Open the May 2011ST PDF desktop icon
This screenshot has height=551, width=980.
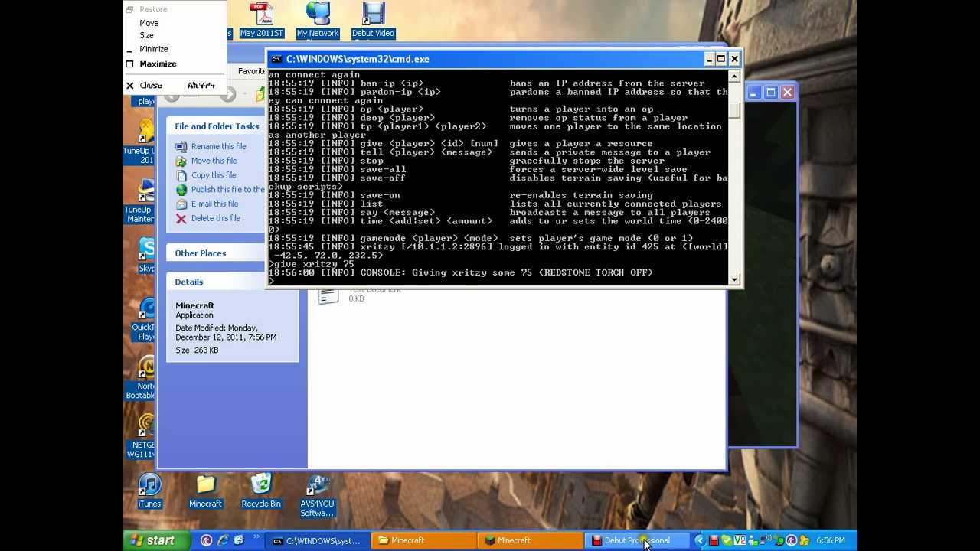pyautogui.click(x=262, y=20)
